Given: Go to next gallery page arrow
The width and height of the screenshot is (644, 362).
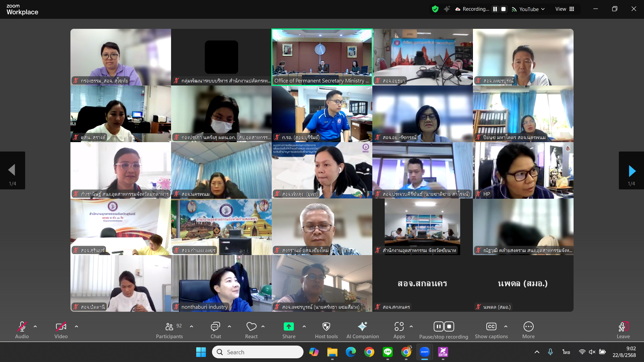Looking at the screenshot, I should click(x=632, y=171).
